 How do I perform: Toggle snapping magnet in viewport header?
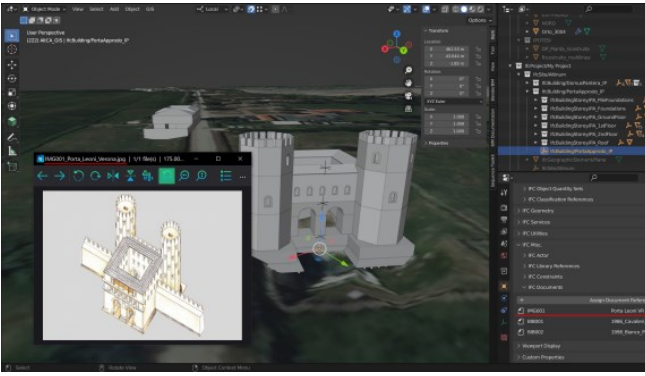coord(251,9)
